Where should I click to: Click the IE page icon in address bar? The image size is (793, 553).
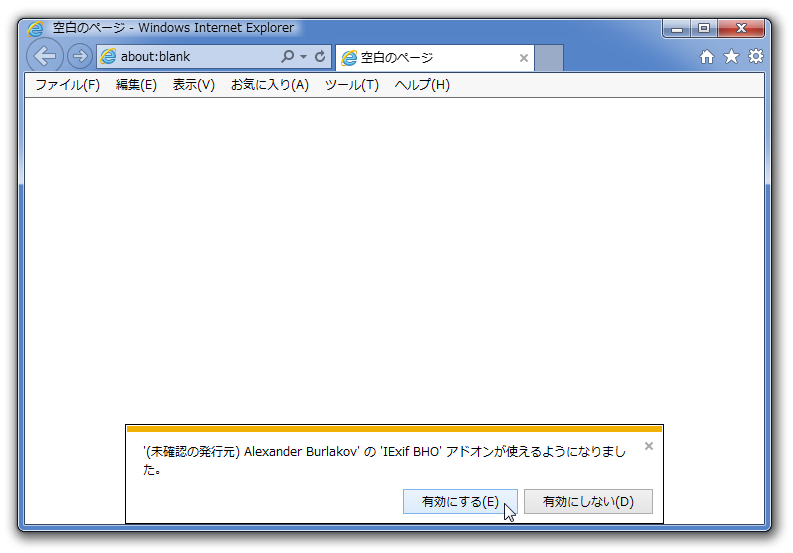click(x=108, y=56)
